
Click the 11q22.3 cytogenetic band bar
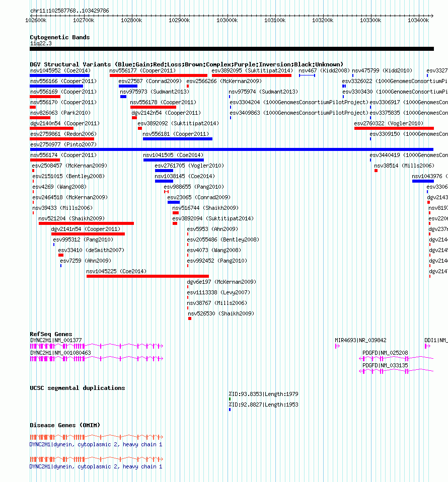232,49
